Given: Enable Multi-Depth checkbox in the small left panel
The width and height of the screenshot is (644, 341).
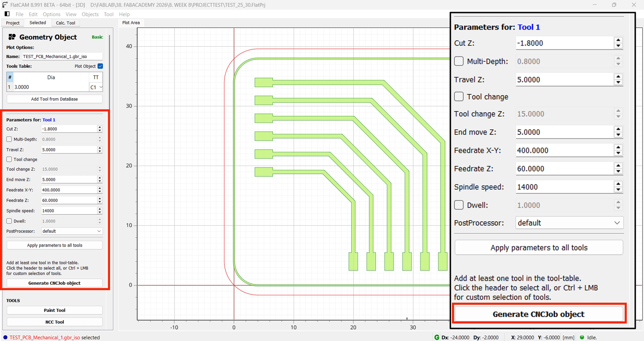Looking at the screenshot, I should [9, 139].
